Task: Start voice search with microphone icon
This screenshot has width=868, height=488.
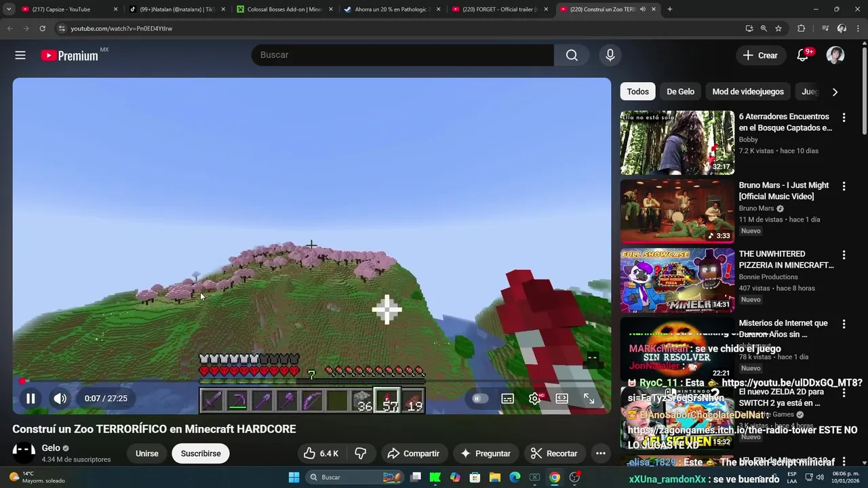Action: pyautogui.click(x=610, y=56)
